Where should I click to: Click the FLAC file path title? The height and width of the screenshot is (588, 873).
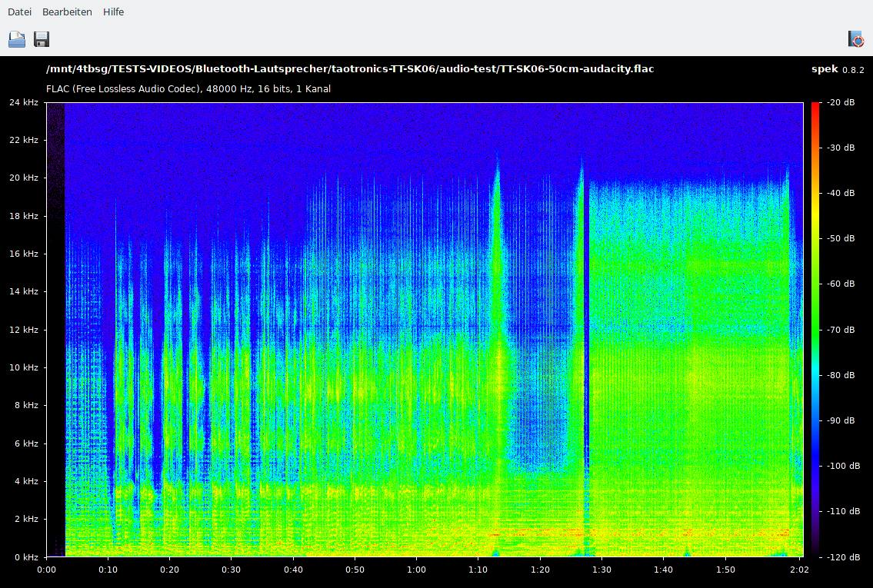coord(350,69)
